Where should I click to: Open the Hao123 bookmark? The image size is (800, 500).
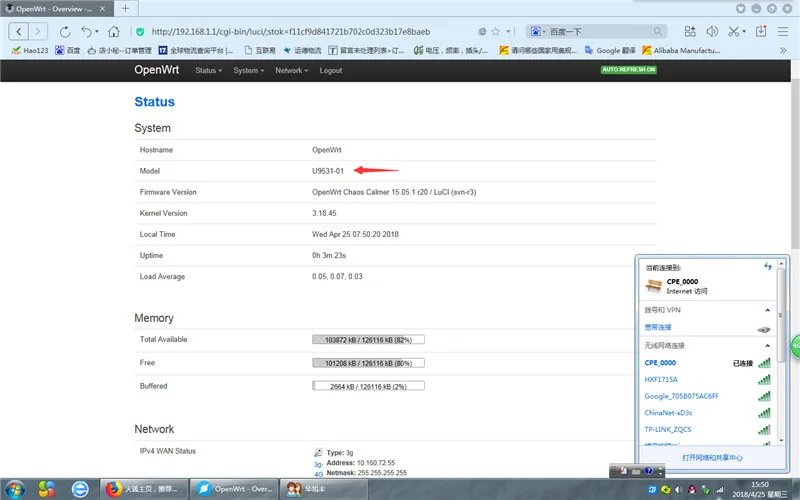(x=30, y=51)
